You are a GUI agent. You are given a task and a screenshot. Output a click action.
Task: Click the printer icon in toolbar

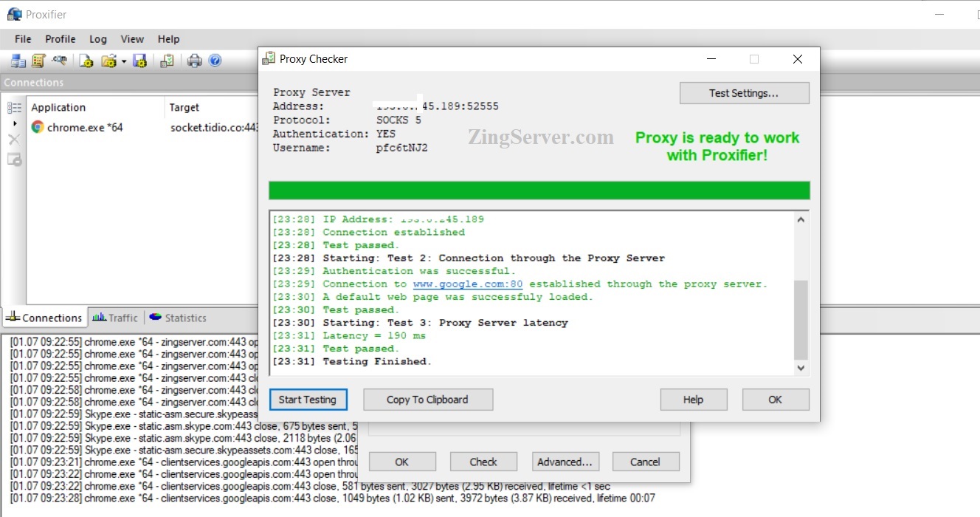pos(194,61)
